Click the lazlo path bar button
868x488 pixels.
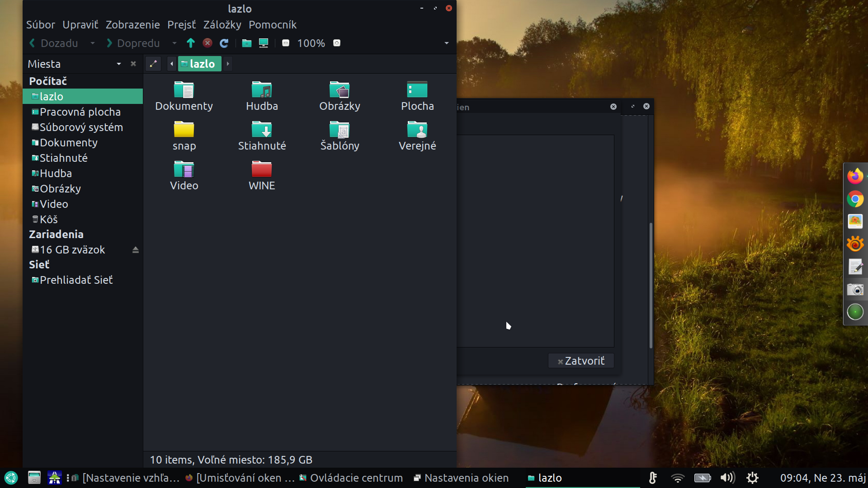199,64
